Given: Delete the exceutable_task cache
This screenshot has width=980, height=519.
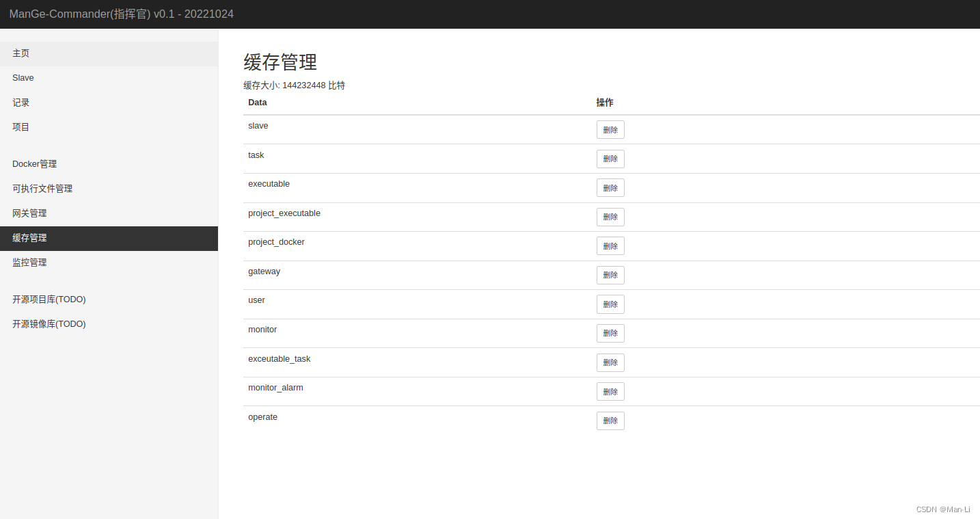Looking at the screenshot, I should 610,362.
